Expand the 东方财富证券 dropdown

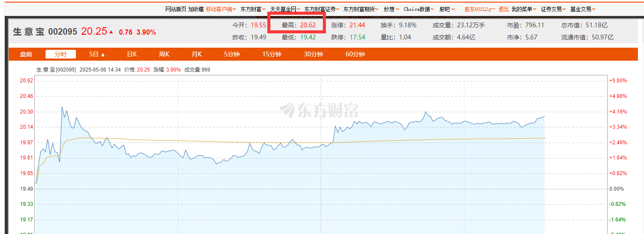pyautogui.click(x=322, y=9)
